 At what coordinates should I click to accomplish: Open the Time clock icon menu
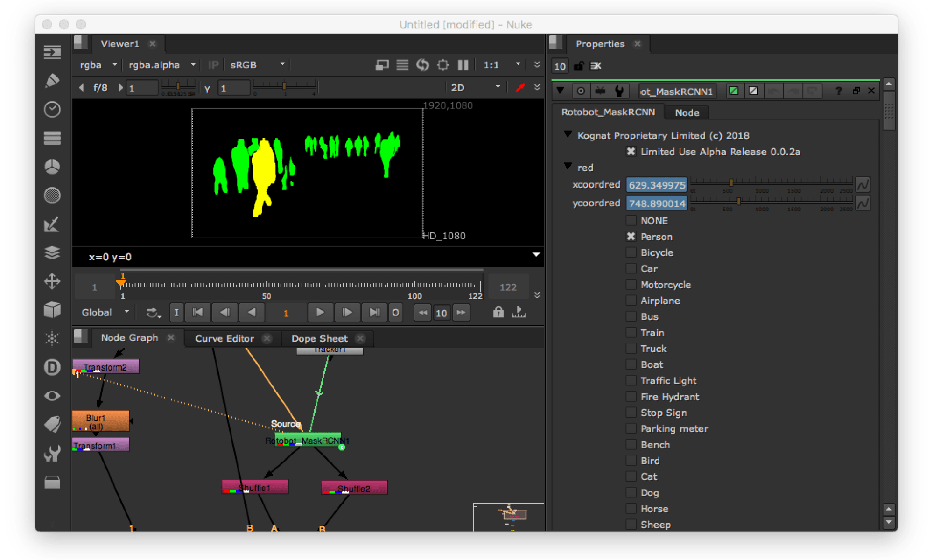pos(52,109)
